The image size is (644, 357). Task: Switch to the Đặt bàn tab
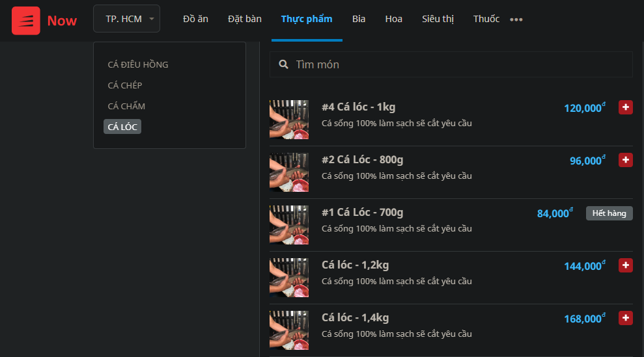tap(245, 19)
